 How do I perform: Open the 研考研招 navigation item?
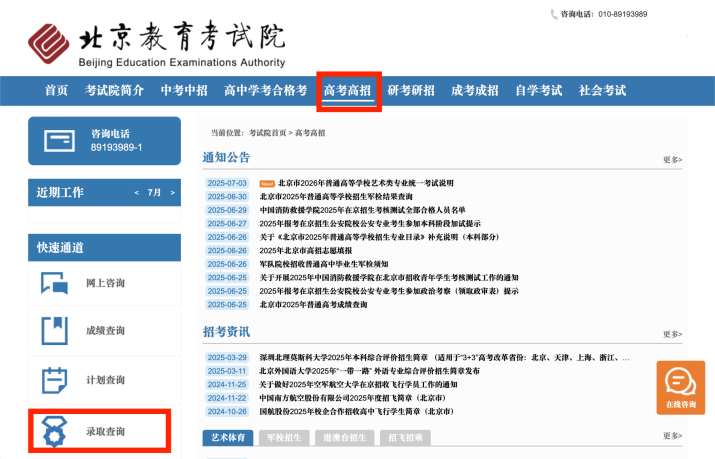coord(411,90)
